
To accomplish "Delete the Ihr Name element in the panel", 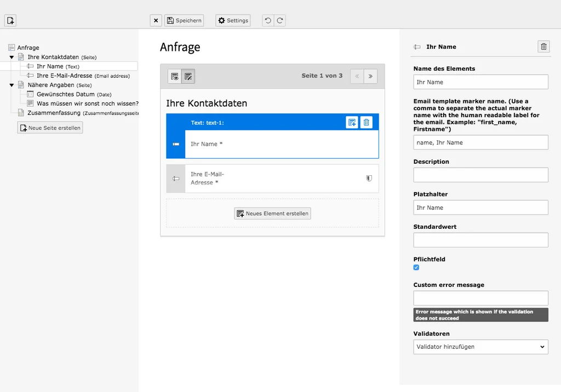I will pos(543,47).
